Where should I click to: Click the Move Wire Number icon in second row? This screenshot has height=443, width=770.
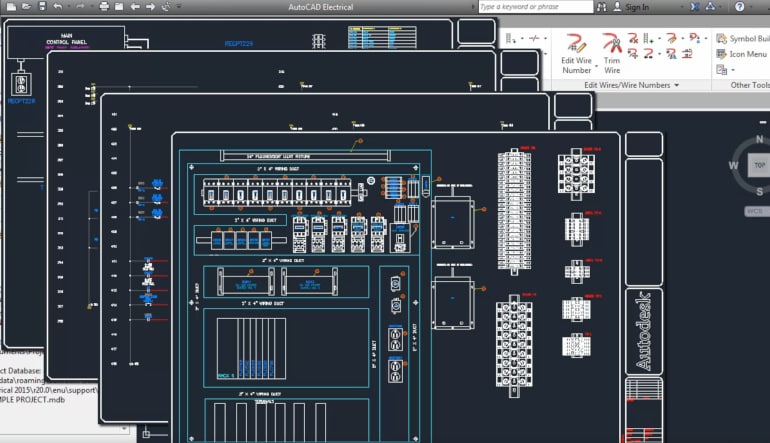click(x=633, y=53)
